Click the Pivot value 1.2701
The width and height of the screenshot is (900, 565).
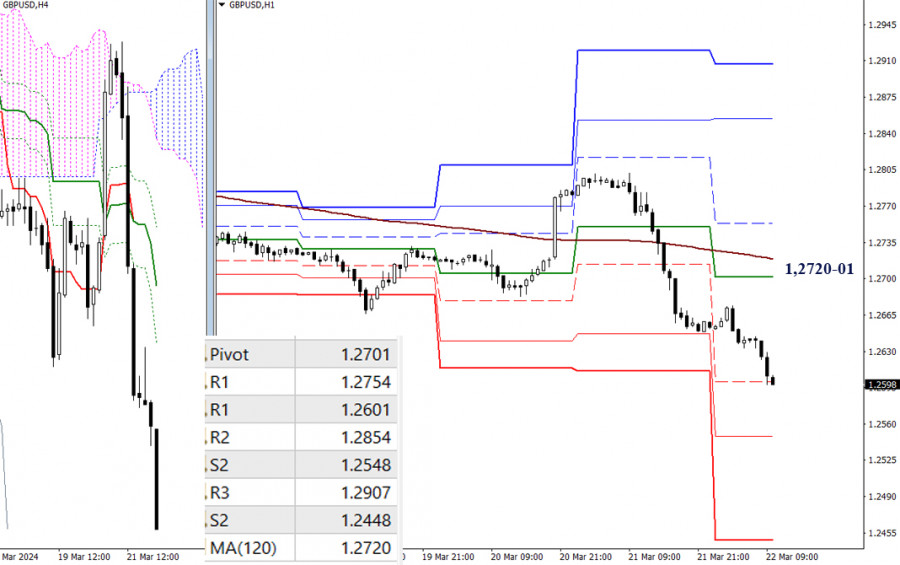366,354
